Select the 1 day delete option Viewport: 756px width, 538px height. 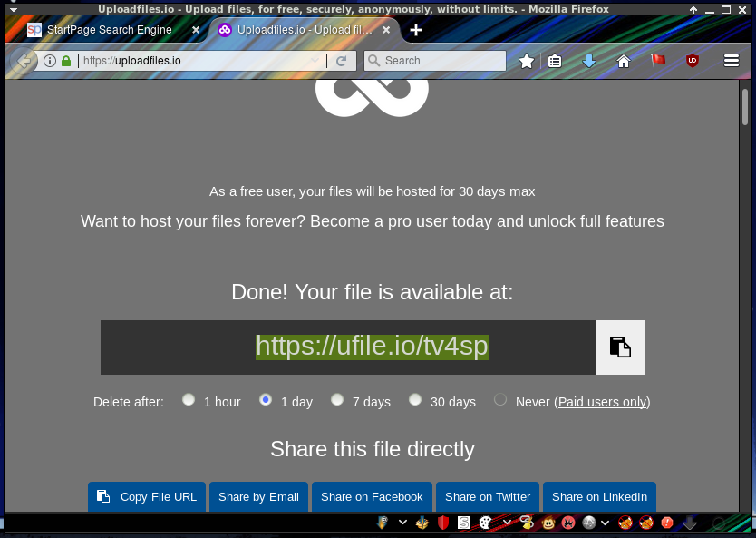coord(266,399)
